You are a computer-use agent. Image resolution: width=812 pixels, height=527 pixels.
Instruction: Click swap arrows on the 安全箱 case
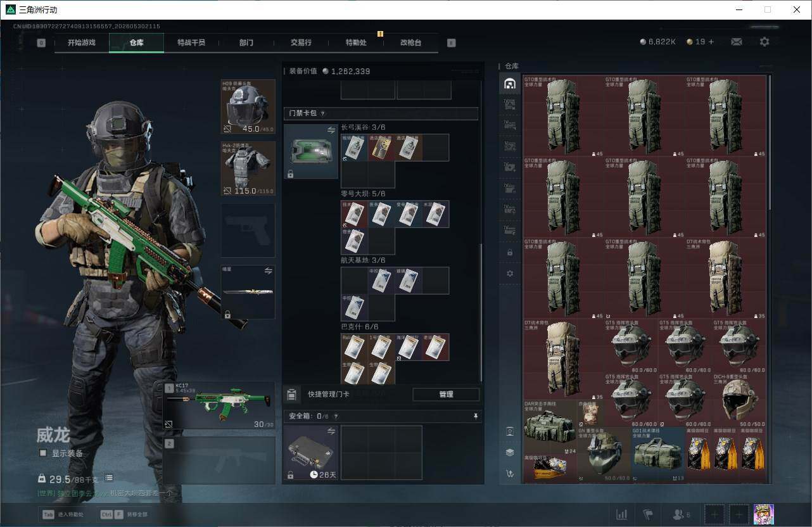(331, 431)
